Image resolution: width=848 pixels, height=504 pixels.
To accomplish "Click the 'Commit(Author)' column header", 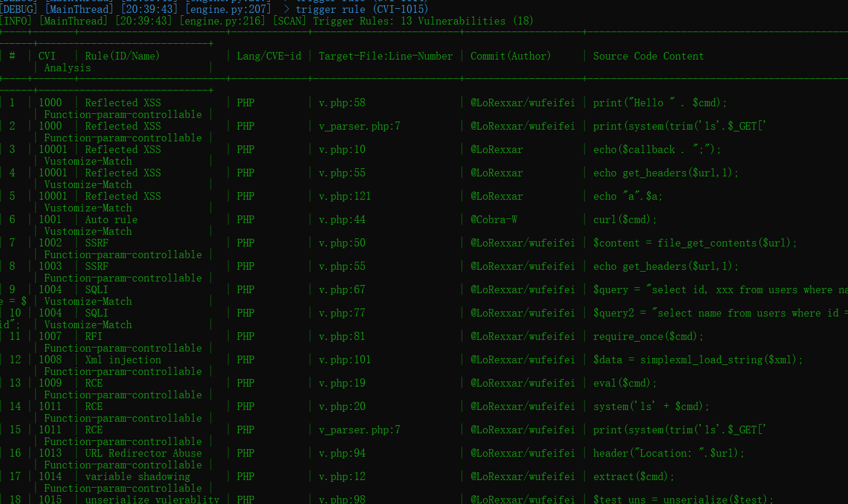I will coord(511,56).
